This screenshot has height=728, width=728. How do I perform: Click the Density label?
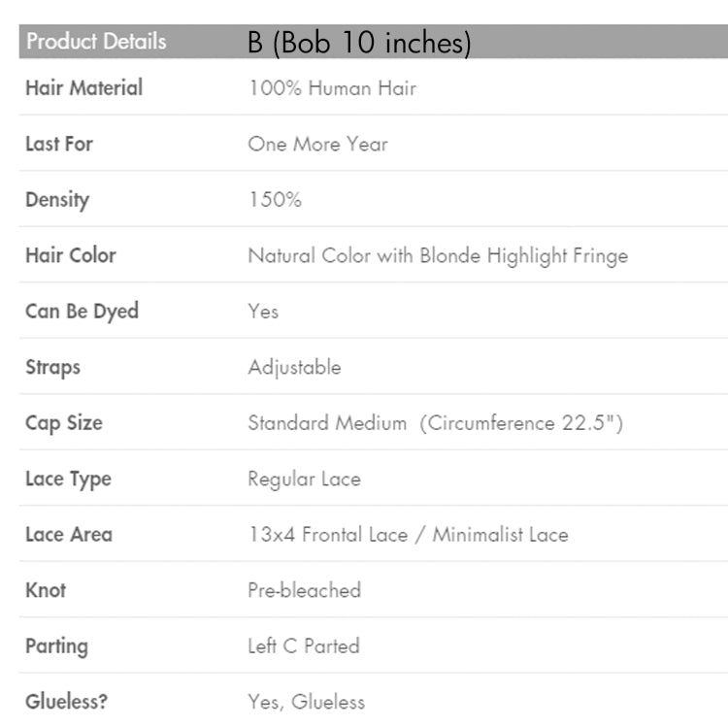(x=57, y=200)
